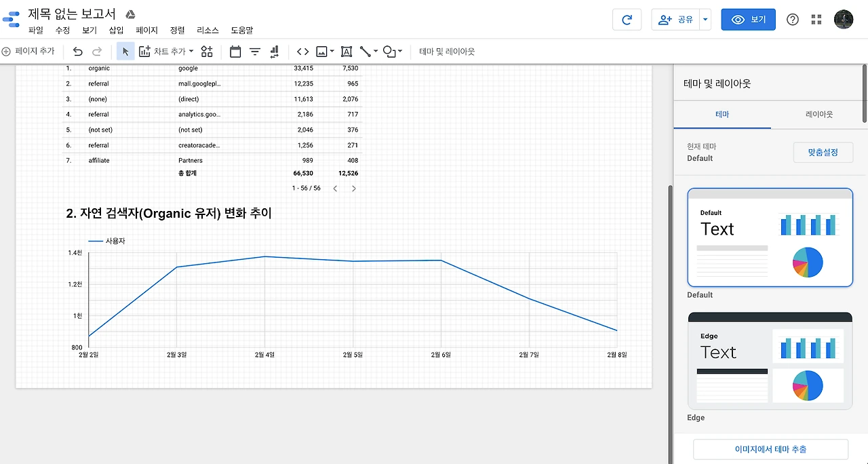Screen dimensions: 868x464
Task: Click the affiliate table cell
Action: [99, 161]
